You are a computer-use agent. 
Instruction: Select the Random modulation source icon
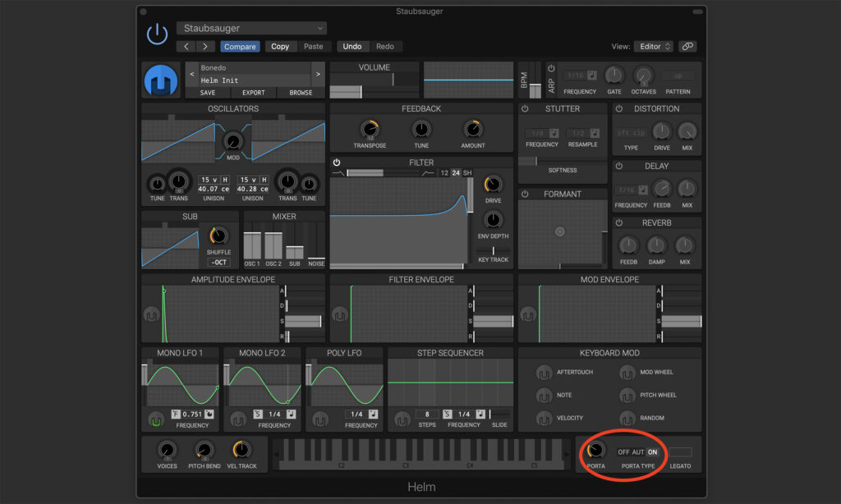(x=627, y=418)
